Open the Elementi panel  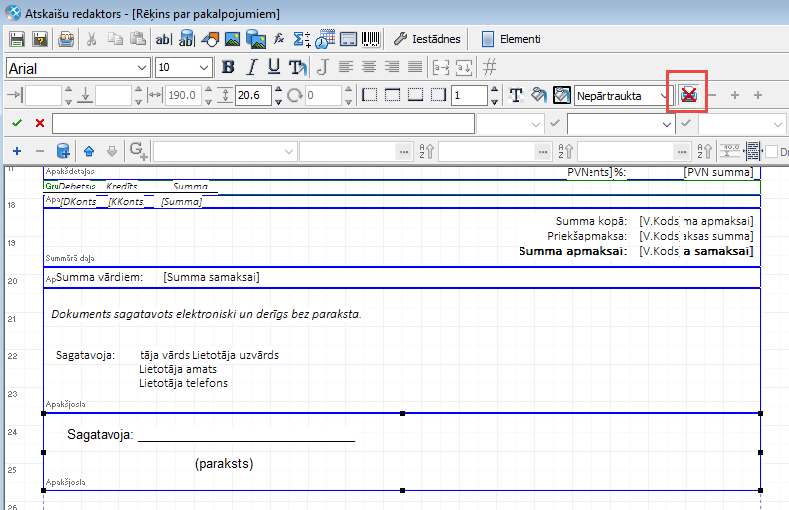click(x=511, y=39)
